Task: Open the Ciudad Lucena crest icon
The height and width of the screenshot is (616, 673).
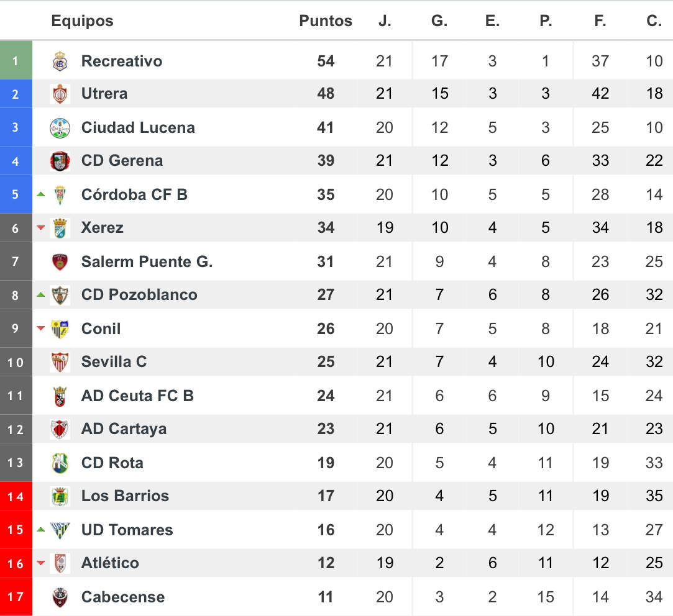Action: pyautogui.click(x=60, y=128)
